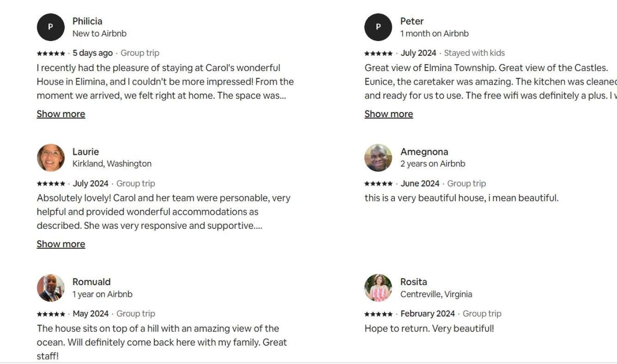Open the Peter reviewer name link
The width and height of the screenshot is (617, 364).
[412, 21]
